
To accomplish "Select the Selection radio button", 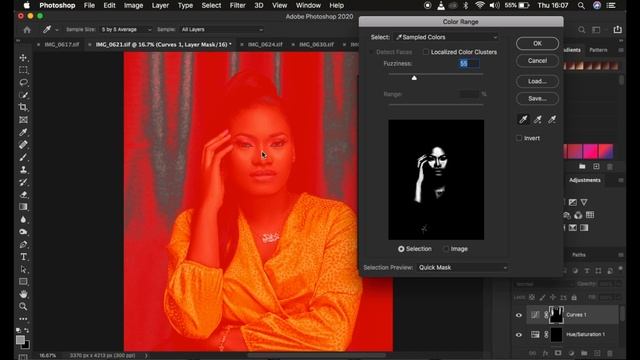I will [401, 249].
